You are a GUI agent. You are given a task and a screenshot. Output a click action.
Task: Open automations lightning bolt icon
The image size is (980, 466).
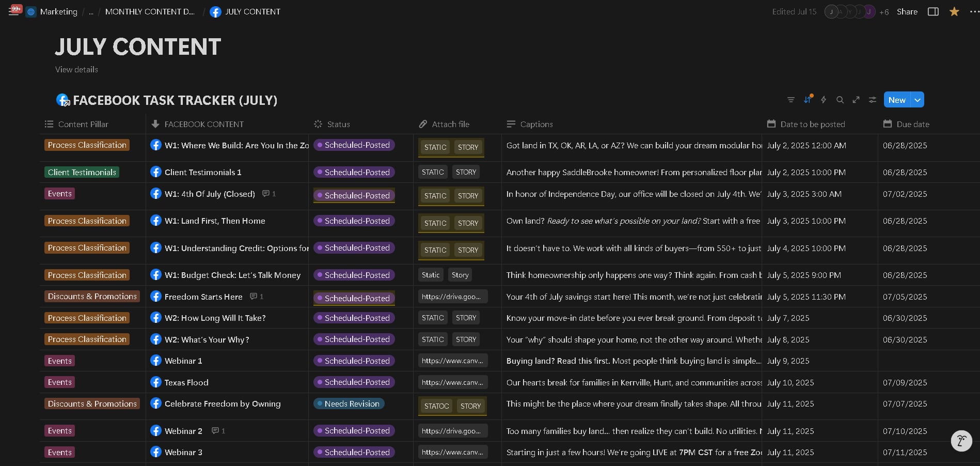click(824, 100)
